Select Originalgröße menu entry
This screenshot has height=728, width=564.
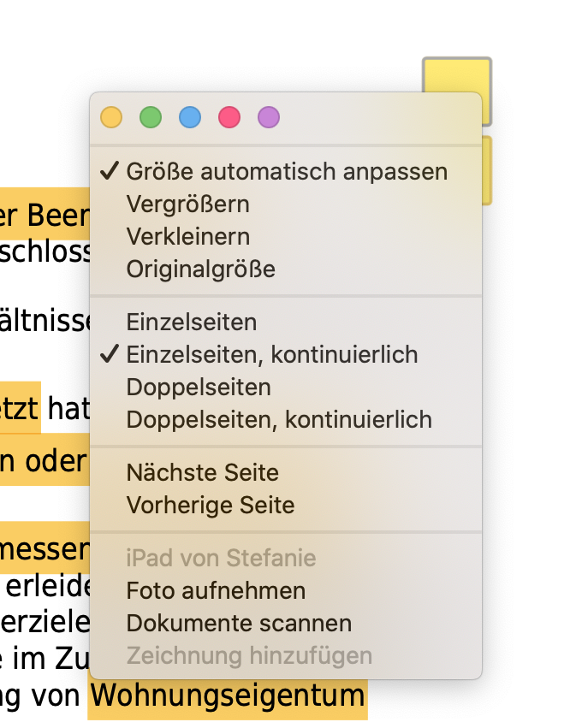[200, 269]
